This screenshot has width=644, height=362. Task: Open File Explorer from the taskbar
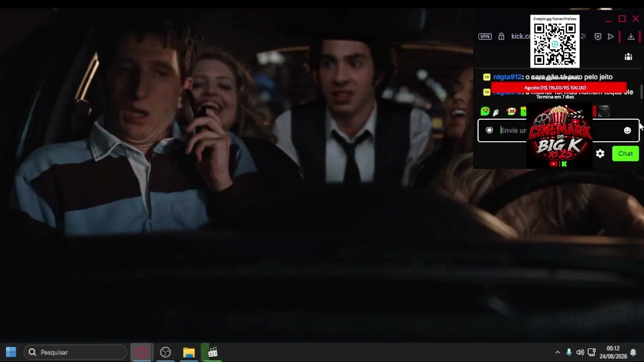click(x=189, y=352)
